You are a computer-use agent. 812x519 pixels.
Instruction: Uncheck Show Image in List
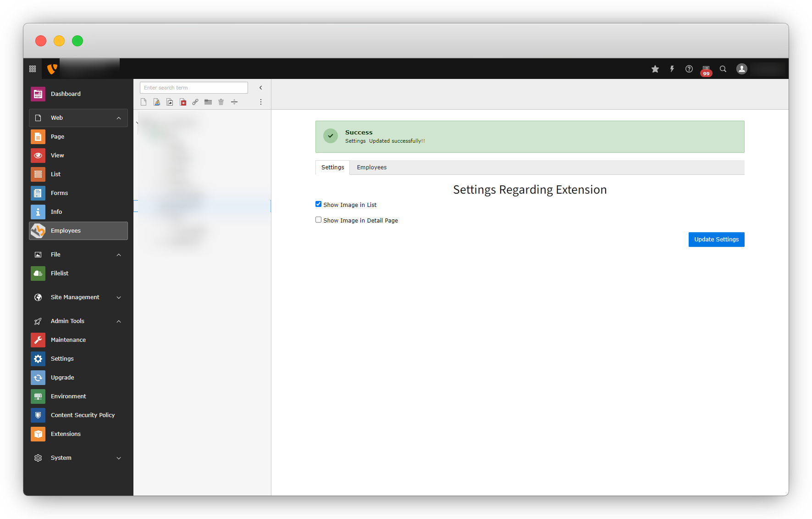[x=318, y=204]
